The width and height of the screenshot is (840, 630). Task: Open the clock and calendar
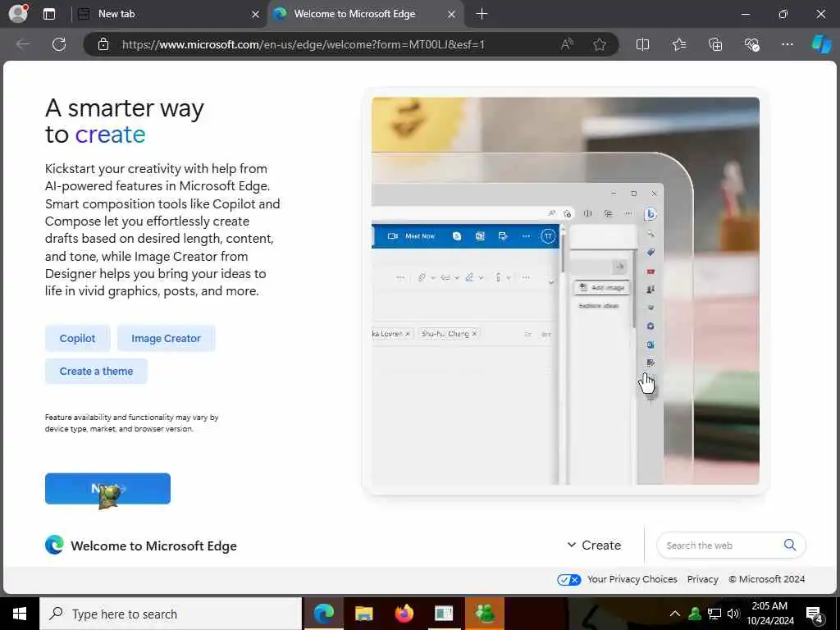(769, 614)
